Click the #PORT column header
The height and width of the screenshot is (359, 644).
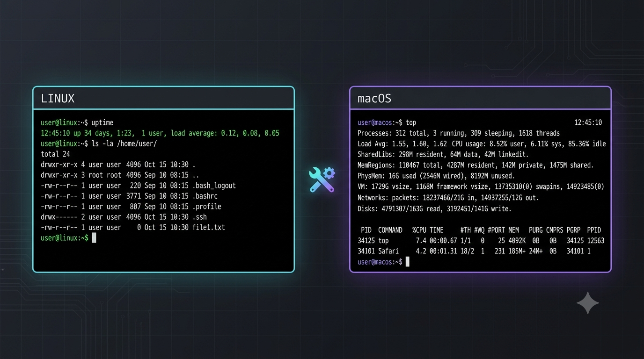[497, 230]
